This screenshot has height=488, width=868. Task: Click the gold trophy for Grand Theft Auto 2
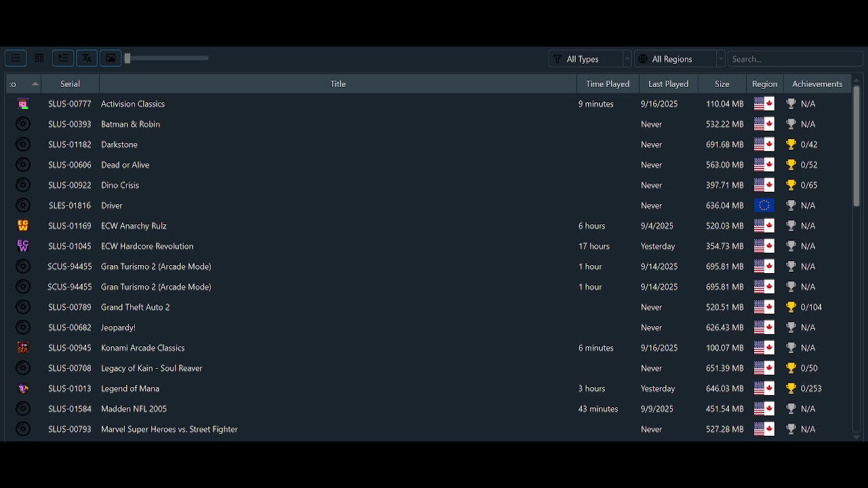(x=791, y=307)
